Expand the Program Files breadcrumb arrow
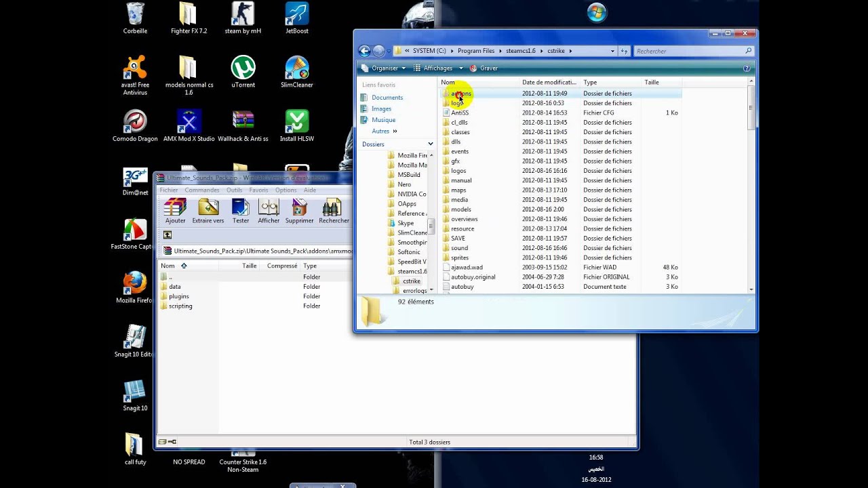This screenshot has width=868, height=488. pyautogui.click(x=500, y=51)
